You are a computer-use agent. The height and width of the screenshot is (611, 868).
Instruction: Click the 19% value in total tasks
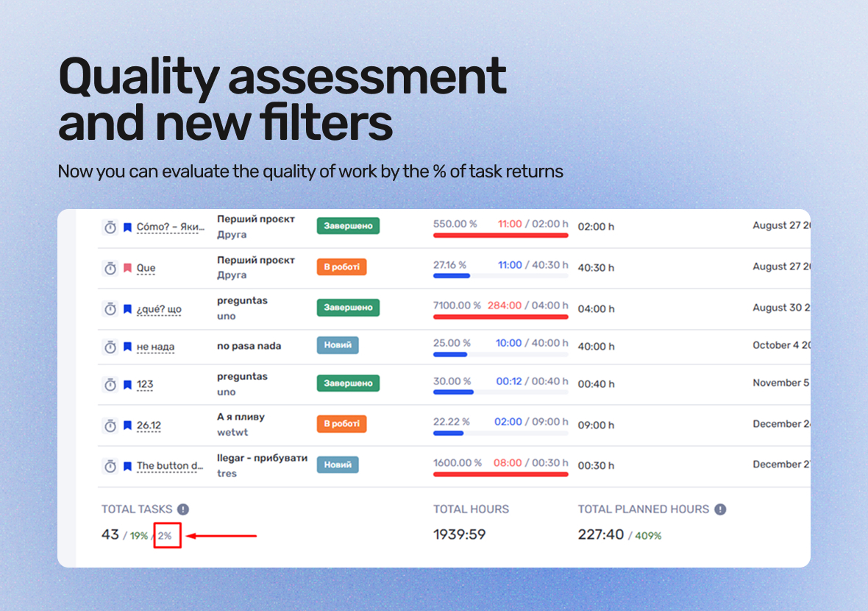click(x=139, y=536)
